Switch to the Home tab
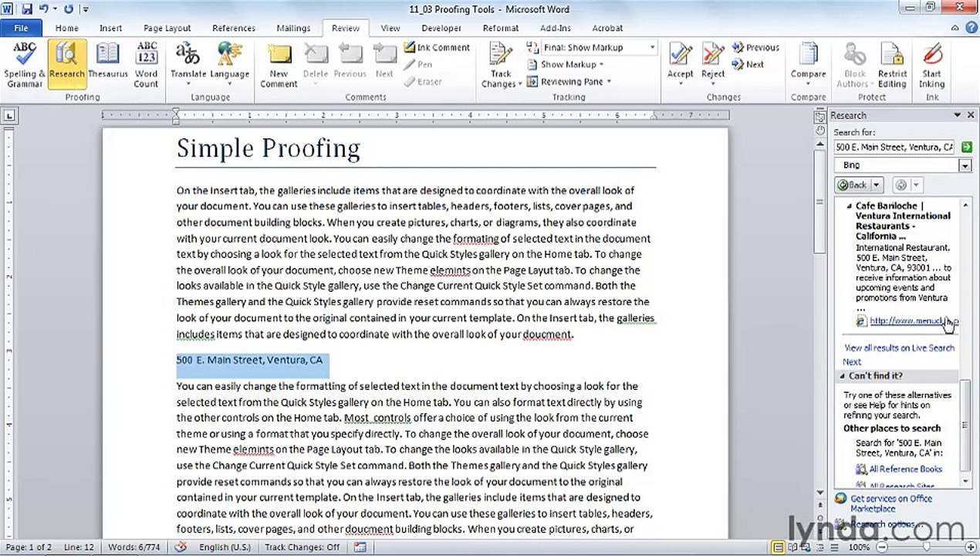 [66, 28]
